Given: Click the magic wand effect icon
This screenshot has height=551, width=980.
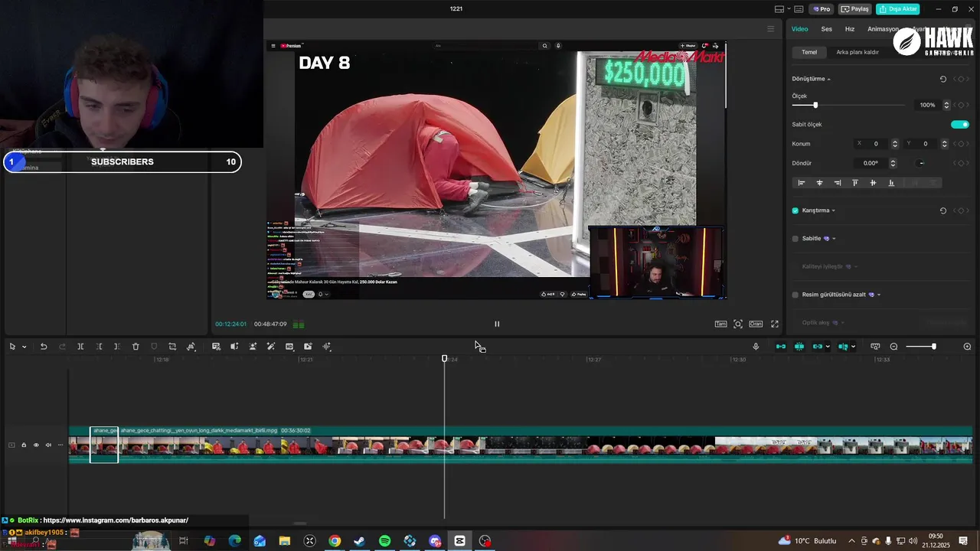Looking at the screenshot, I should click(271, 347).
